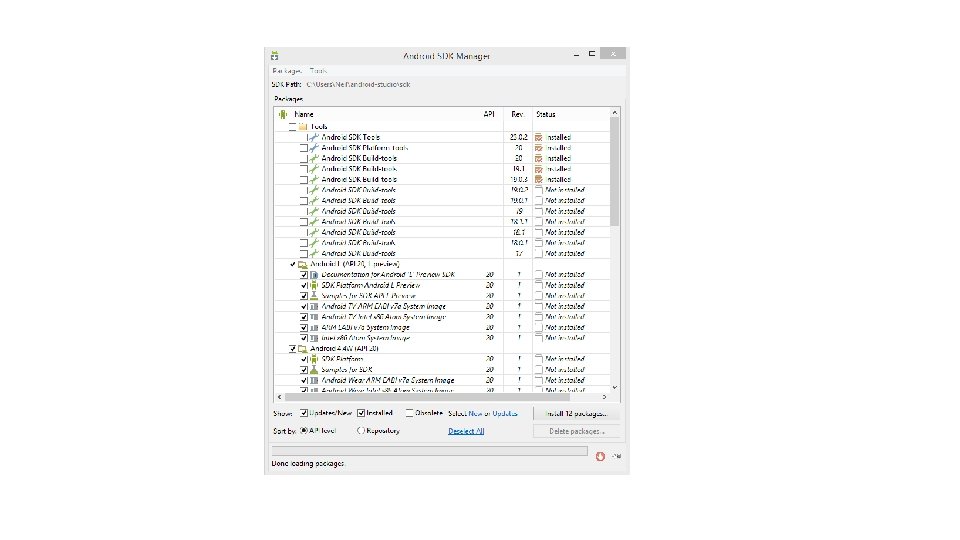Click the red stop icon beside progress bar

coord(600,456)
